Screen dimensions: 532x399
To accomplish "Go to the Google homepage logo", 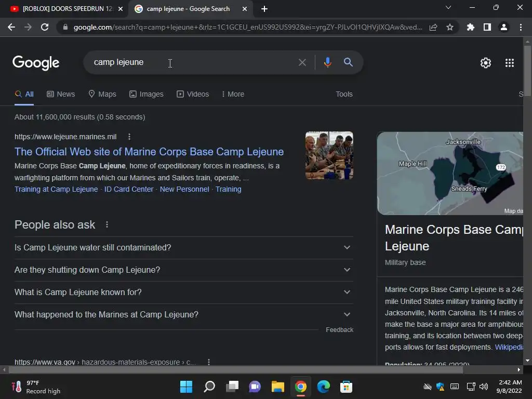I will [x=36, y=63].
